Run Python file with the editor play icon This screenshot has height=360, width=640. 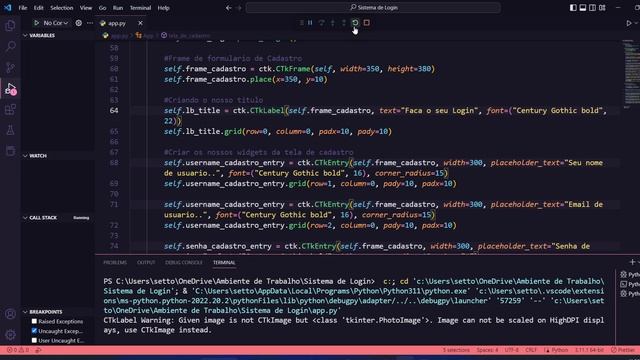pos(629,23)
